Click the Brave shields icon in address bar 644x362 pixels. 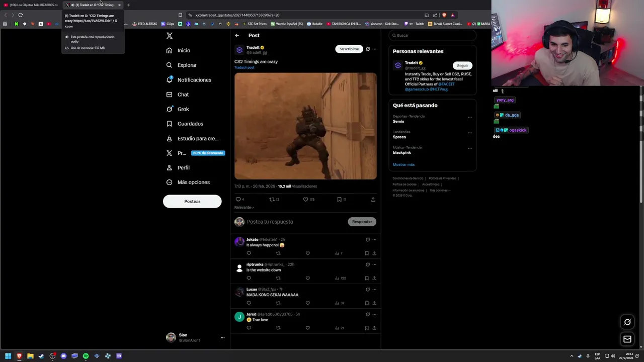pos(444,15)
